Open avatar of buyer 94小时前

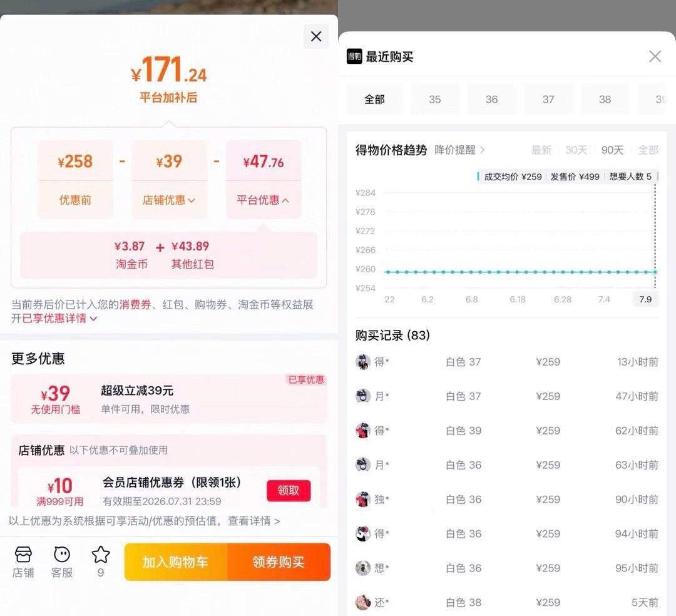pyautogui.click(x=363, y=533)
